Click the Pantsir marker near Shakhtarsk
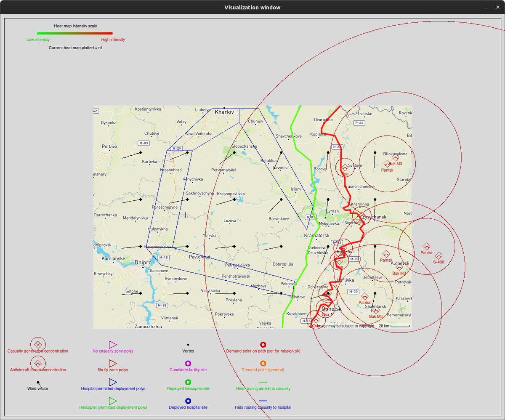This screenshot has width=505, height=420. coord(364,296)
